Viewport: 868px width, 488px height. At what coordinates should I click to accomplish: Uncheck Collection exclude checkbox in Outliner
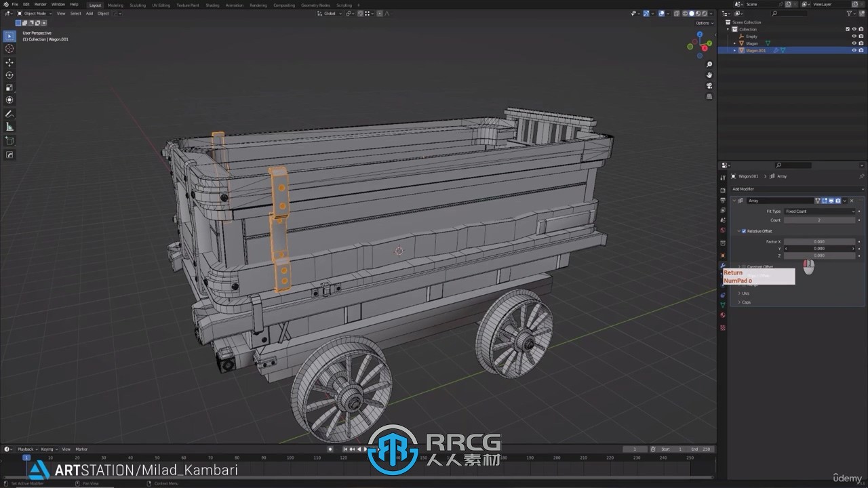tap(848, 29)
